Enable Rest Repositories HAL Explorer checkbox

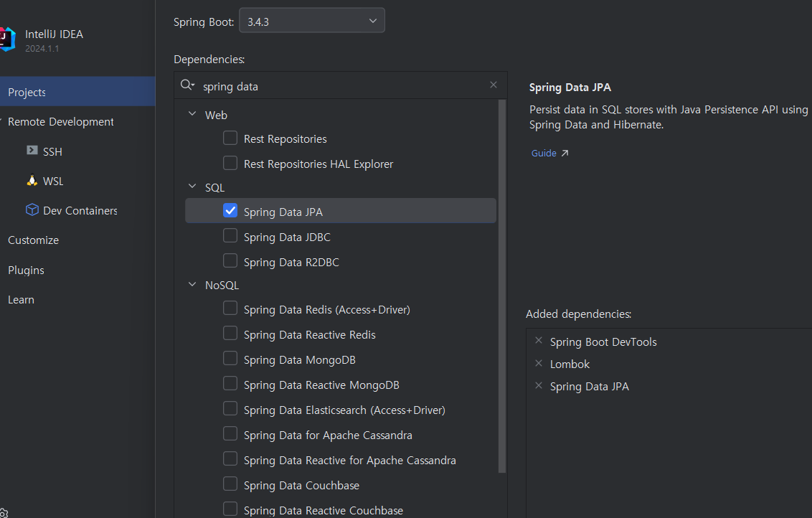(230, 163)
